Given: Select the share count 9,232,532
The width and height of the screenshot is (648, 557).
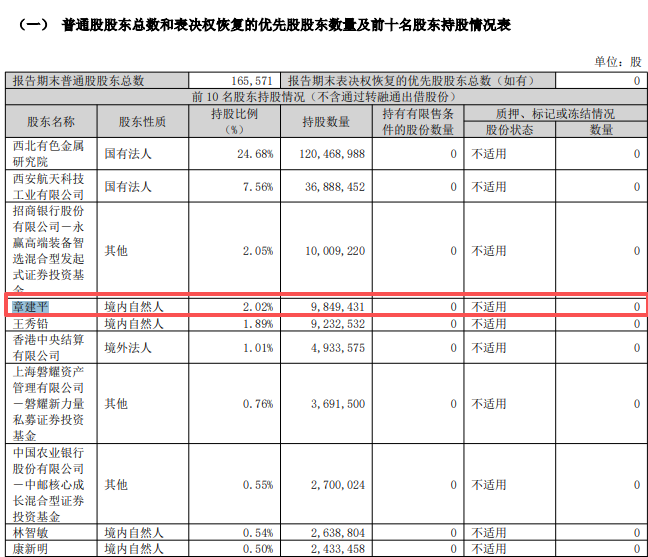Looking at the screenshot, I should [x=338, y=323].
